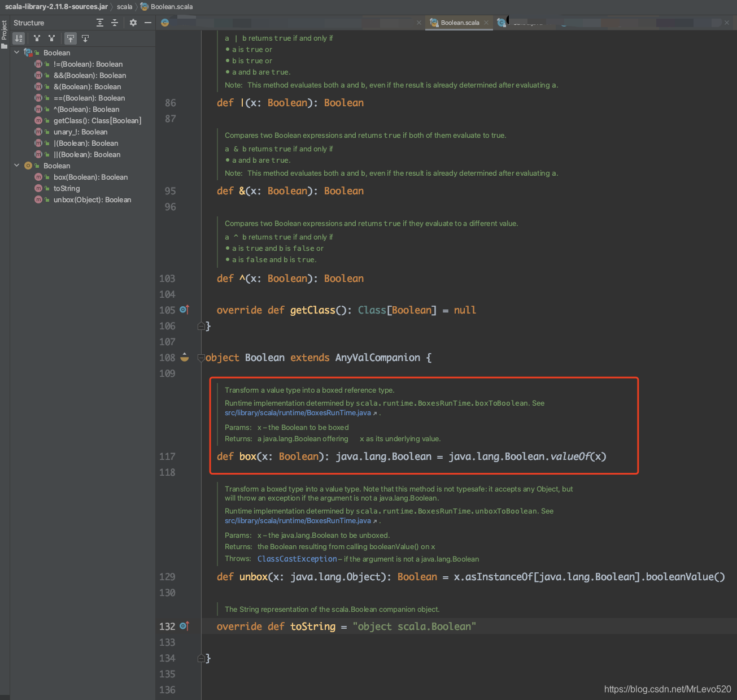
Task: Click override gutter icon at line 105
Action: (184, 310)
